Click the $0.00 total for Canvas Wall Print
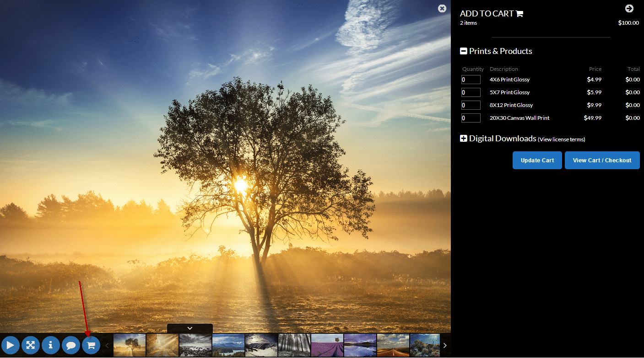This screenshot has width=644, height=358. (633, 118)
